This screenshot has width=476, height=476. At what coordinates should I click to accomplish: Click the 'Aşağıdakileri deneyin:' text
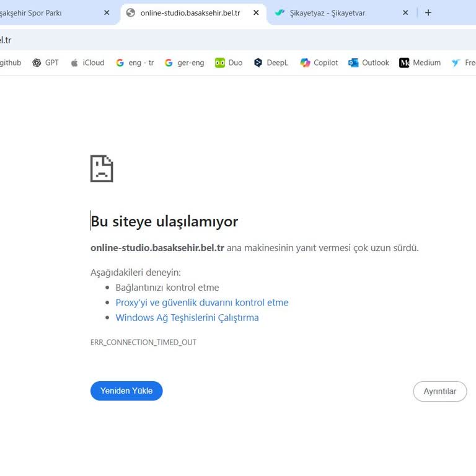coord(136,272)
